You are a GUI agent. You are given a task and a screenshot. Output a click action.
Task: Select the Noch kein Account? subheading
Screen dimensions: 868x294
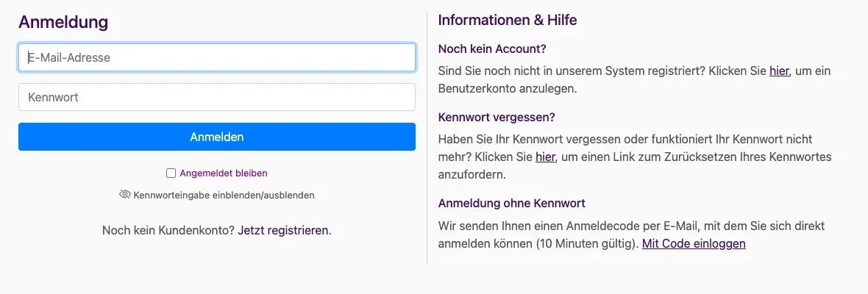(x=492, y=49)
